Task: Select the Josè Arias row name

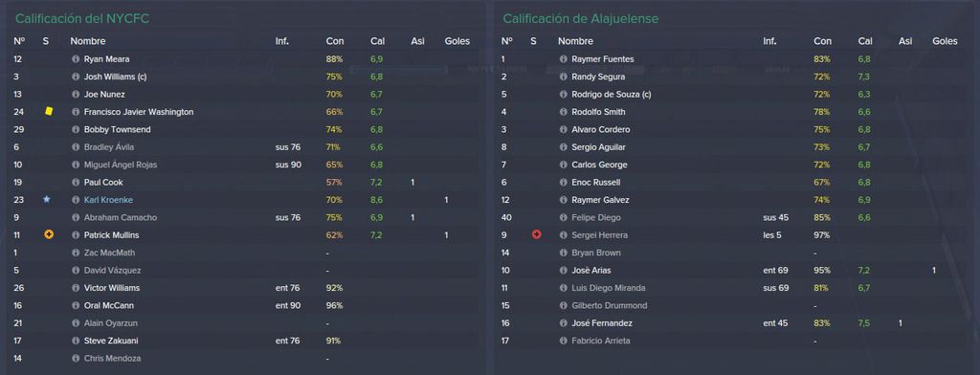Action: (x=591, y=271)
